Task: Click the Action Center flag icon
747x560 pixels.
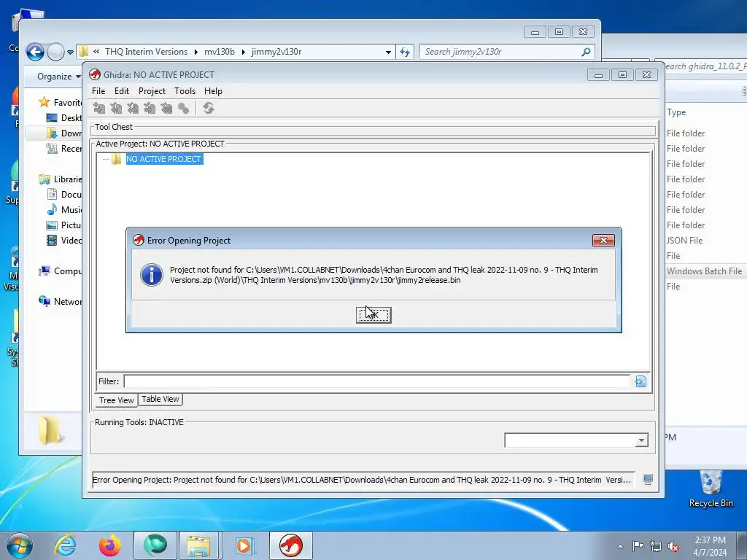Action: (x=638, y=546)
